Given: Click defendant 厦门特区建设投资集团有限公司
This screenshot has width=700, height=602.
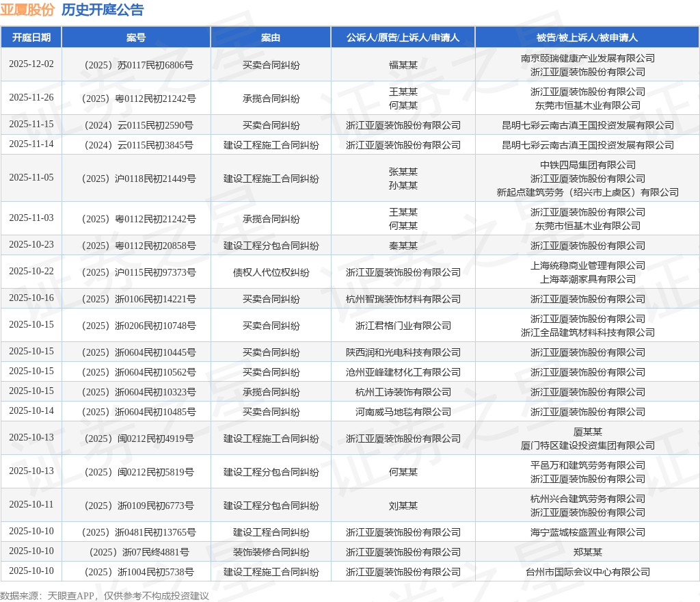Looking at the screenshot, I should [587, 446].
